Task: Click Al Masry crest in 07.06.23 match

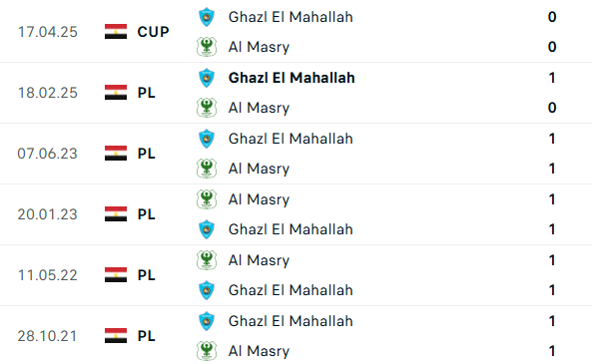Action: pos(207,169)
